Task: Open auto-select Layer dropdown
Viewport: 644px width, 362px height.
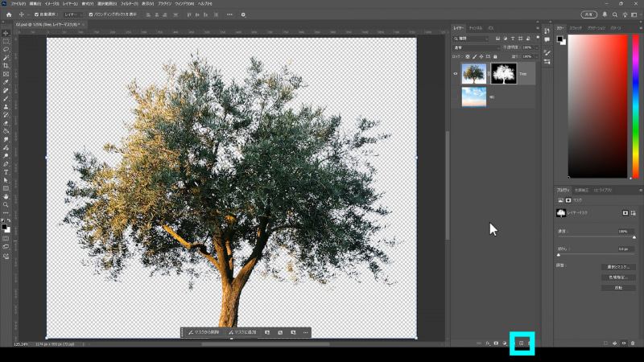Action: (x=73, y=14)
